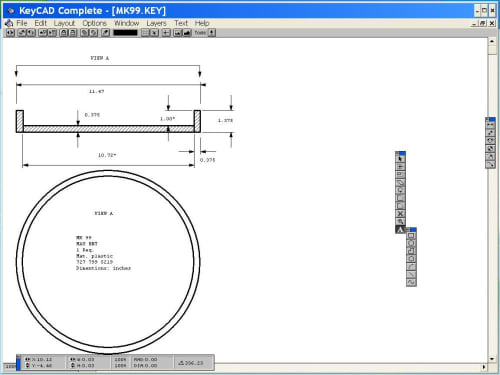Click the arrow stepper beside Tools

click(x=212, y=33)
